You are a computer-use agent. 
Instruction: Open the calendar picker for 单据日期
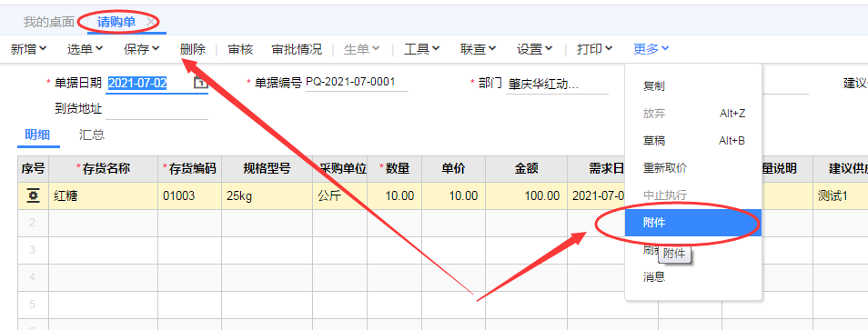(x=200, y=83)
